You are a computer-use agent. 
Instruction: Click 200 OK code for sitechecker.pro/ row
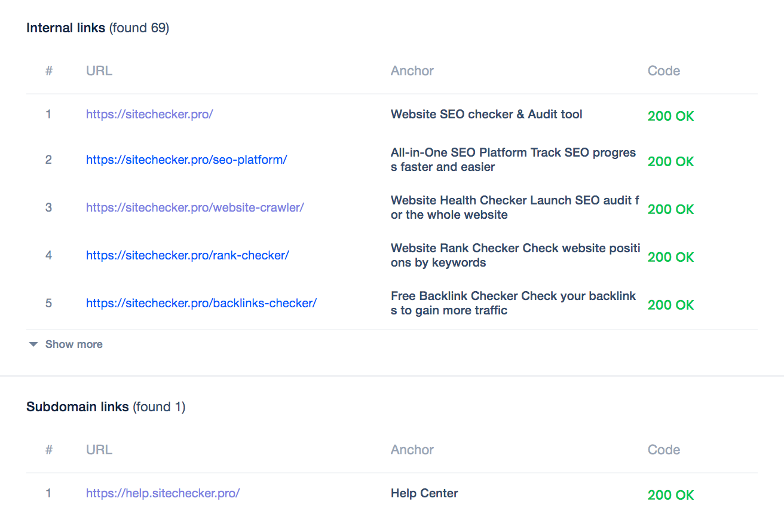pyautogui.click(x=671, y=116)
